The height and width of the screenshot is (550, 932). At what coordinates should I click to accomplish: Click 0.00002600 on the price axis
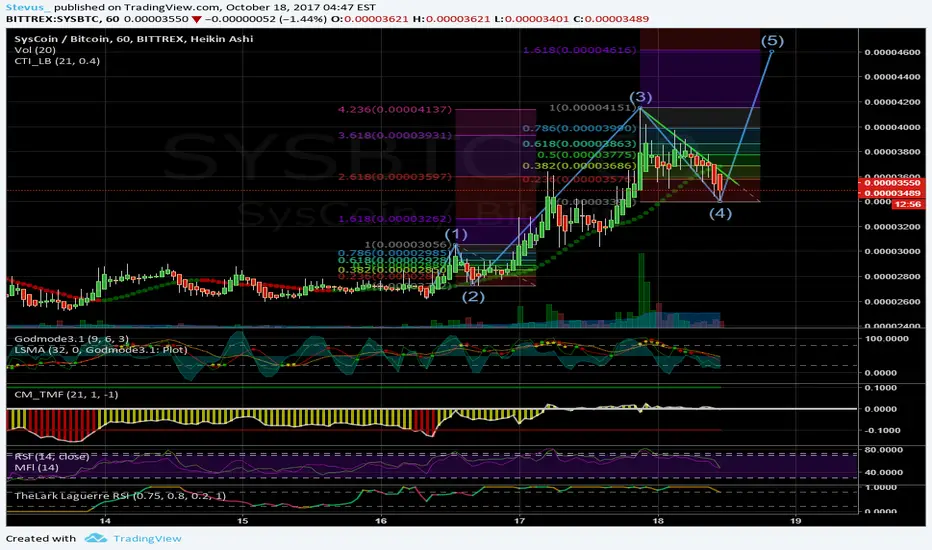[x=892, y=301]
